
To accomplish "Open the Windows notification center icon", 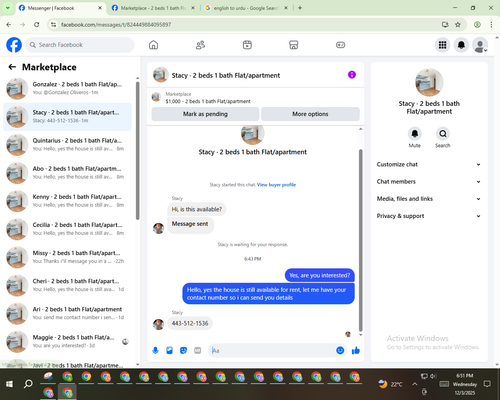I will point(487,384).
